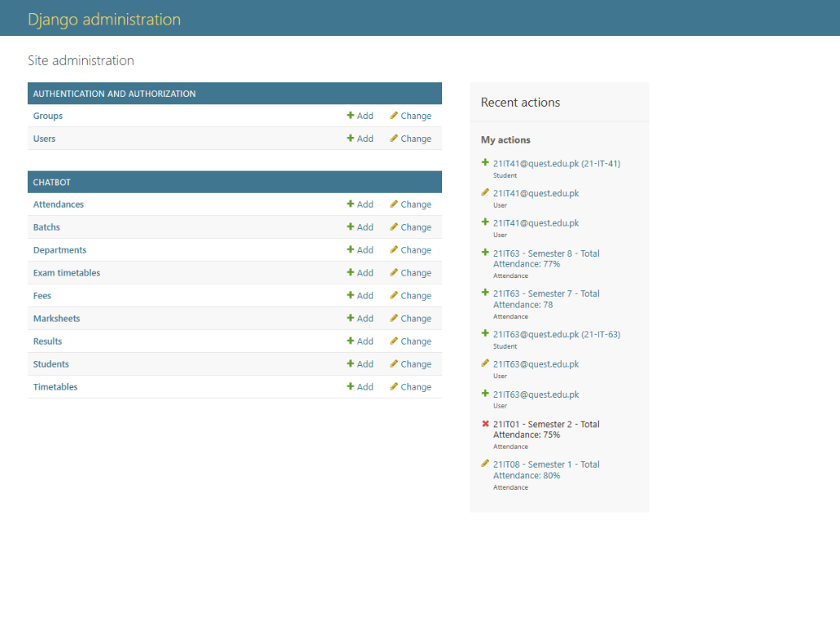Click the pencil icon in Timetables row
840x630 pixels.
coord(394,386)
